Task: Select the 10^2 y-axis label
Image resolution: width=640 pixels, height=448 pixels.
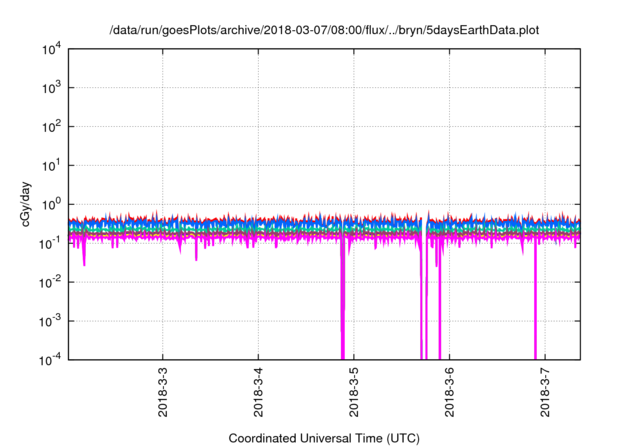Action: pos(51,127)
